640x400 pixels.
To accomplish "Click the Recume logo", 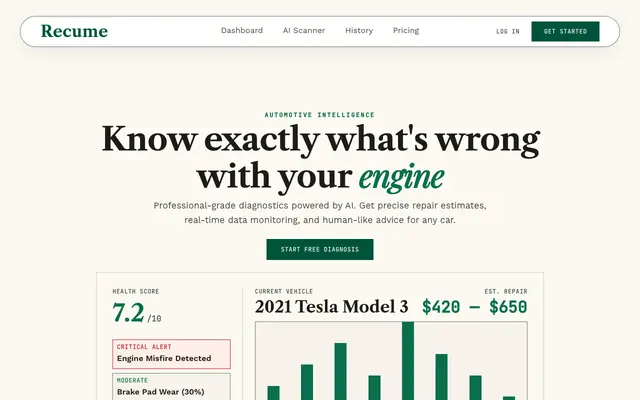I will (x=74, y=31).
